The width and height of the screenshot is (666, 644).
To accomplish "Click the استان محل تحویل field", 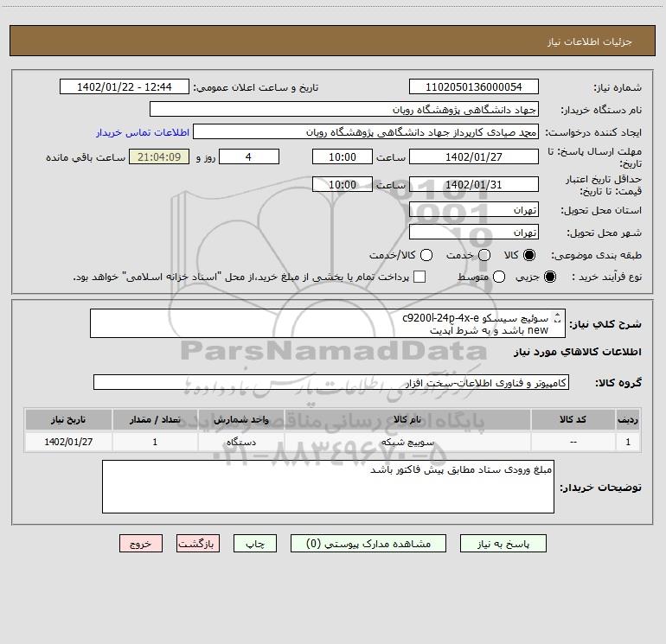I will click(x=474, y=209).
